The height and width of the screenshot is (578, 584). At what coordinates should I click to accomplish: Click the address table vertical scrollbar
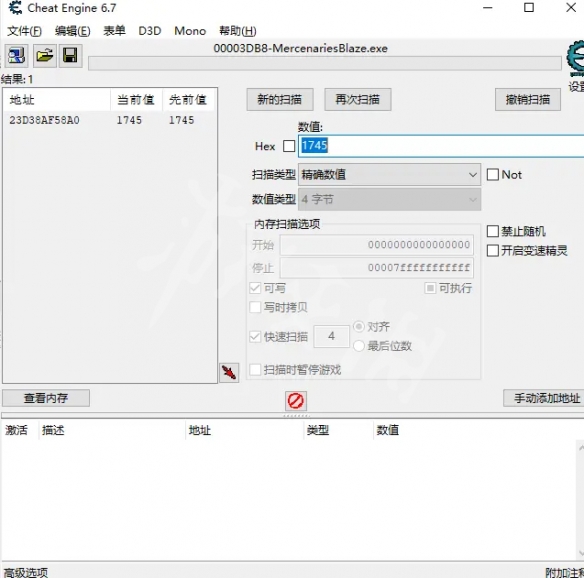tap(581, 499)
